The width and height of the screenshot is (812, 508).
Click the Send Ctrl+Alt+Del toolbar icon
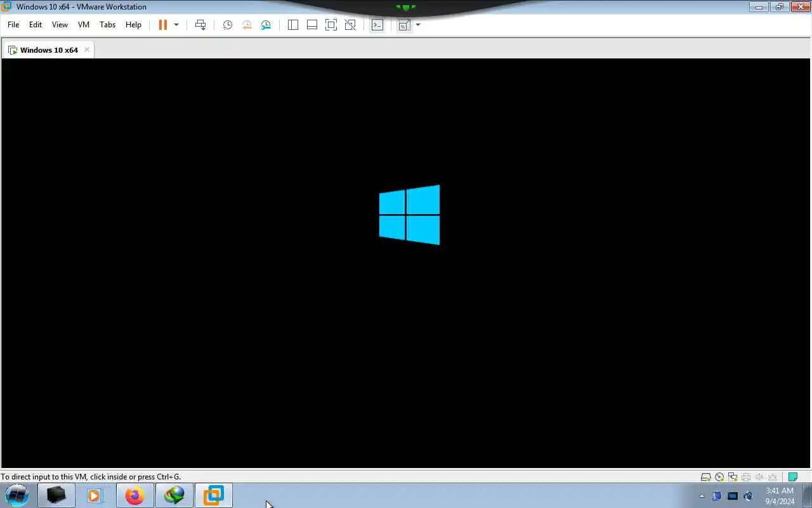point(200,25)
